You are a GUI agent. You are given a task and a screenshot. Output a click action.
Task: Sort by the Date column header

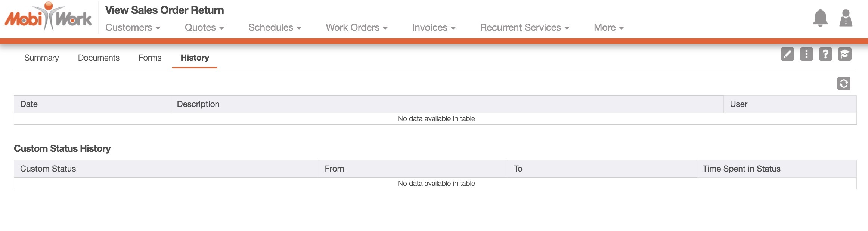[29, 104]
